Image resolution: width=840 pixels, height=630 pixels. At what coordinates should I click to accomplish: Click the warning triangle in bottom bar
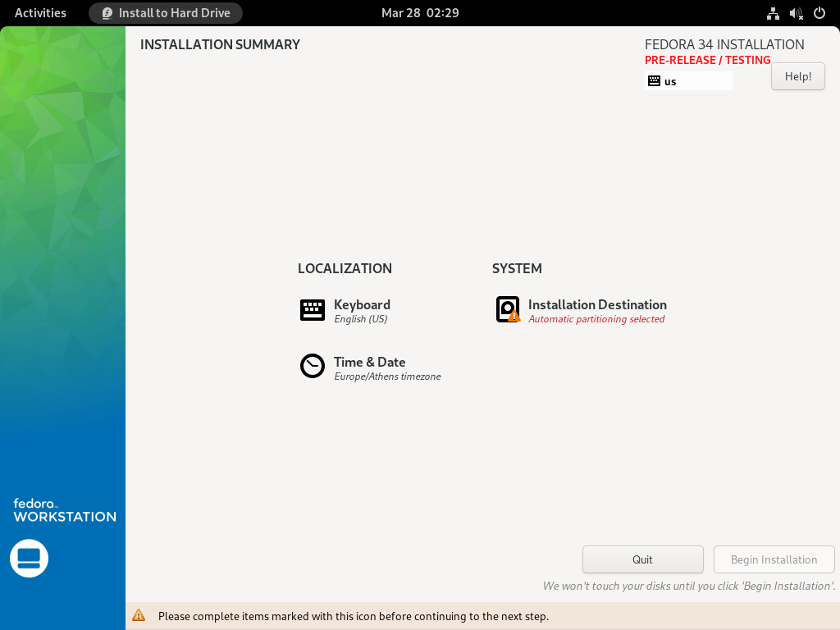click(x=139, y=615)
